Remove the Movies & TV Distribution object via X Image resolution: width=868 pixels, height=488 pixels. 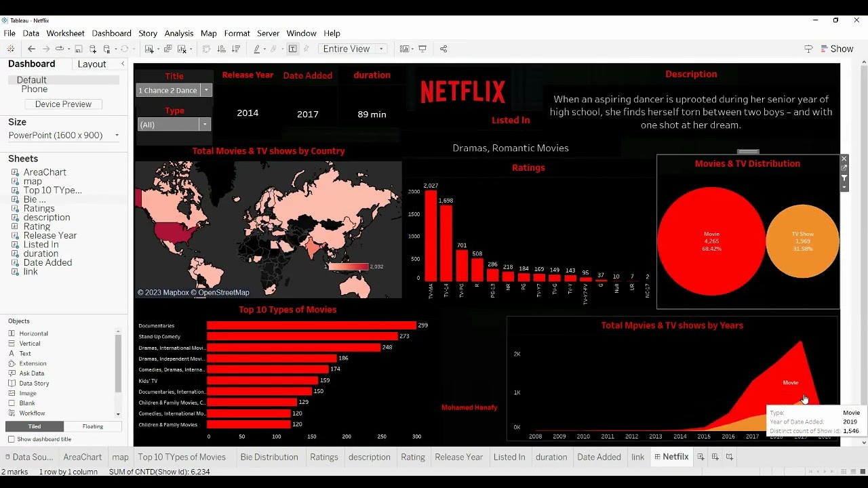(844, 159)
